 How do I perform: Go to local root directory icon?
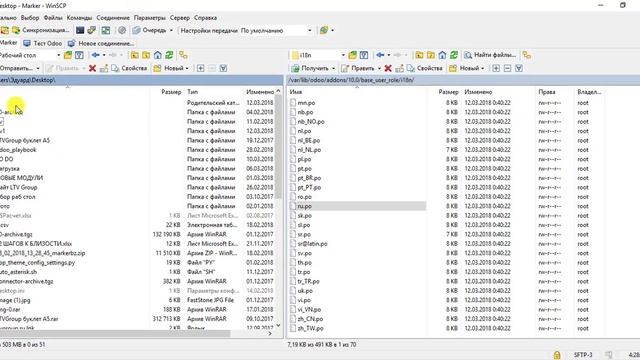(146, 55)
